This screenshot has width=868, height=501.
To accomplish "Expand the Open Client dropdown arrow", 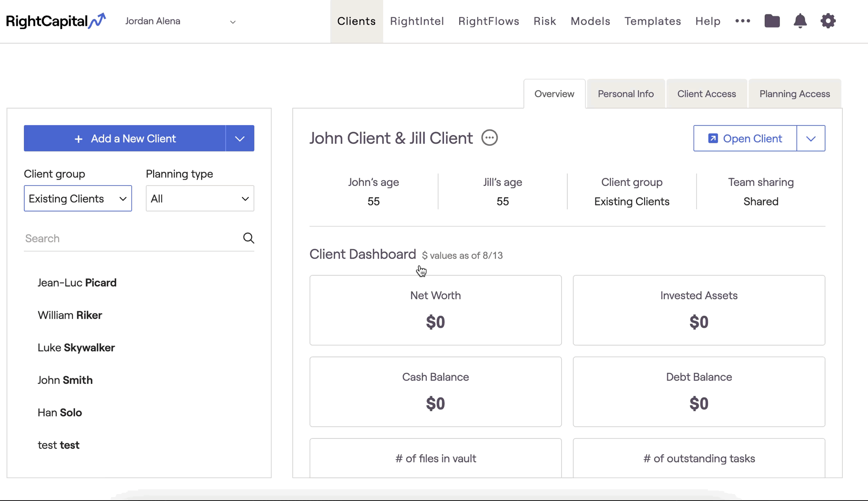I will click(x=811, y=138).
